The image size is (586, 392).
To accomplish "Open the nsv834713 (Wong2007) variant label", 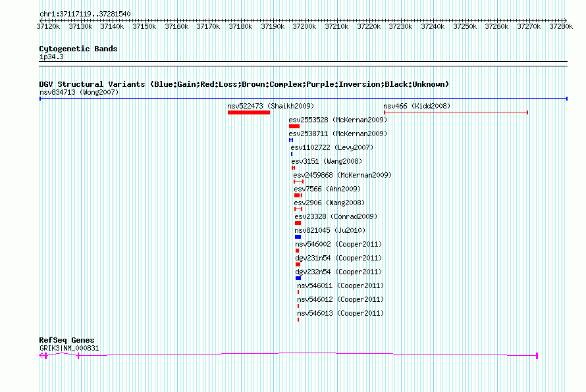I will pyautogui.click(x=79, y=92).
